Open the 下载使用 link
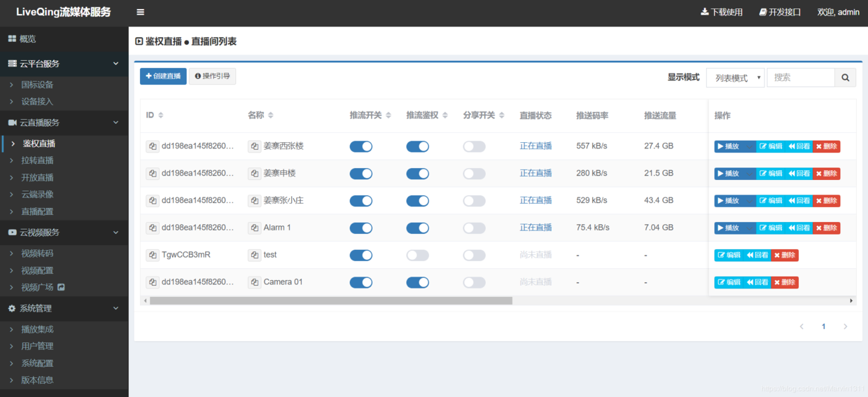This screenshot has width=868, height=397. click(722, 12)
